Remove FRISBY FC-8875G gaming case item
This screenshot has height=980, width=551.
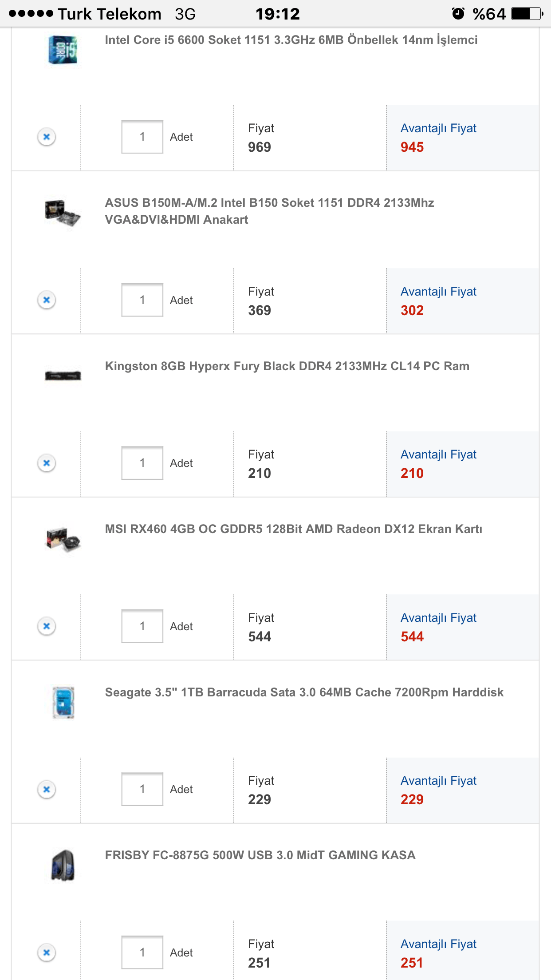pyautogui.click(x=47, y=952)
